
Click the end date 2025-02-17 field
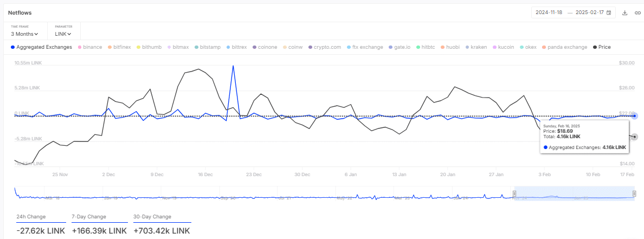coord(590,12)
